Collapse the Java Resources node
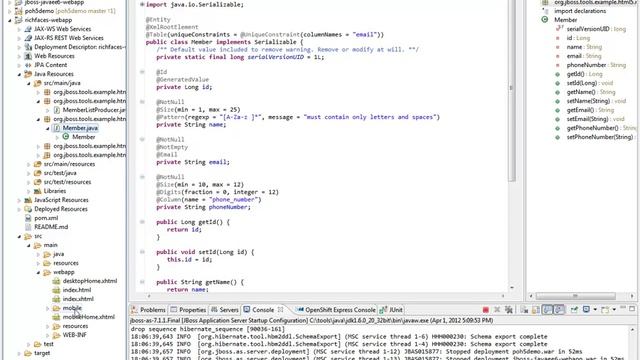The height and width of the screenshot is (360, 640). [19, 74]
